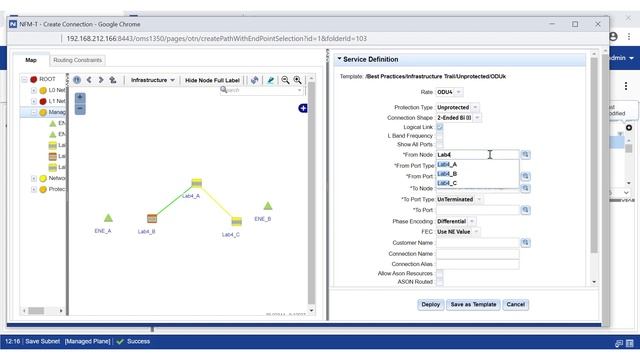Click the Lab4_C node icon on map
The image size is (640, 360).
coord(236,222)
